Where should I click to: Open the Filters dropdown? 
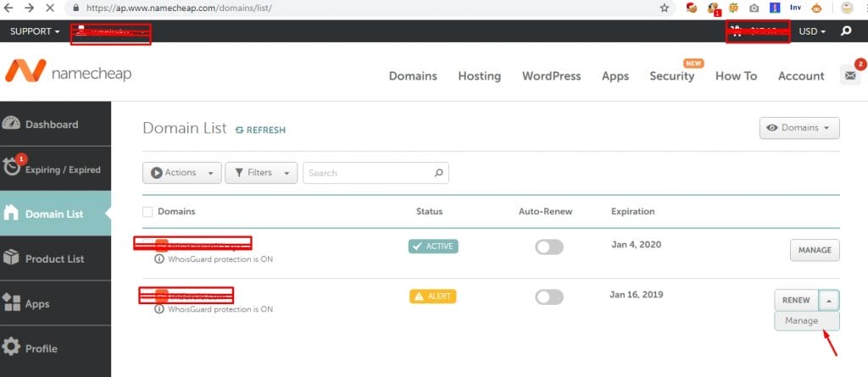coord(260,173)
